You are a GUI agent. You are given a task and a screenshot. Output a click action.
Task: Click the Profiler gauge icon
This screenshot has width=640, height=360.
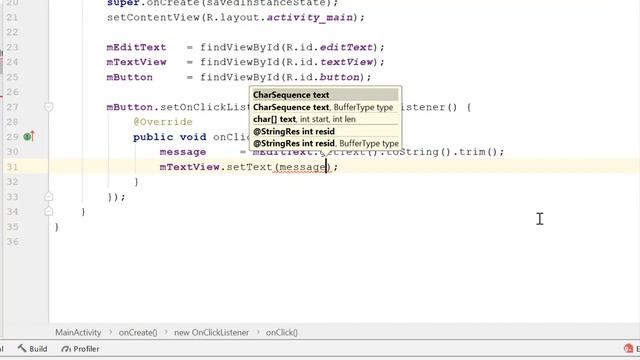(66, 349)
